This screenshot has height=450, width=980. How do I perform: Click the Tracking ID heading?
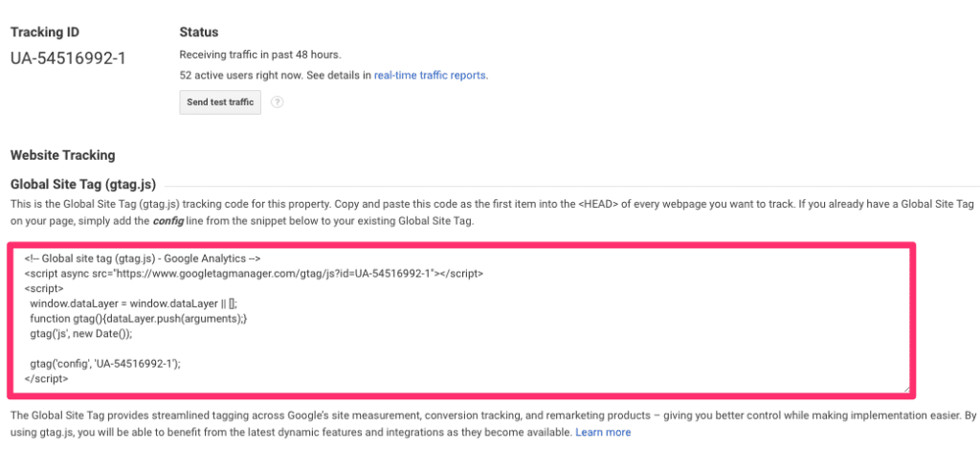(x=45, y=32)
